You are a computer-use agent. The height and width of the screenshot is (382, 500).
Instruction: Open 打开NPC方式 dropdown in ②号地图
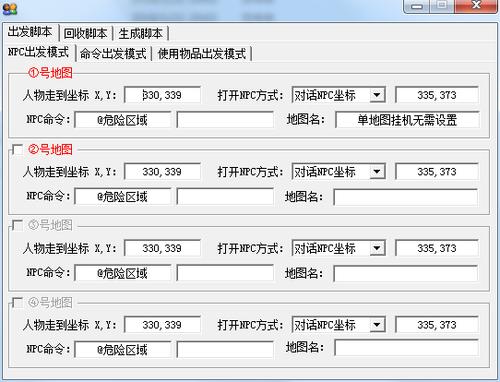377,172
